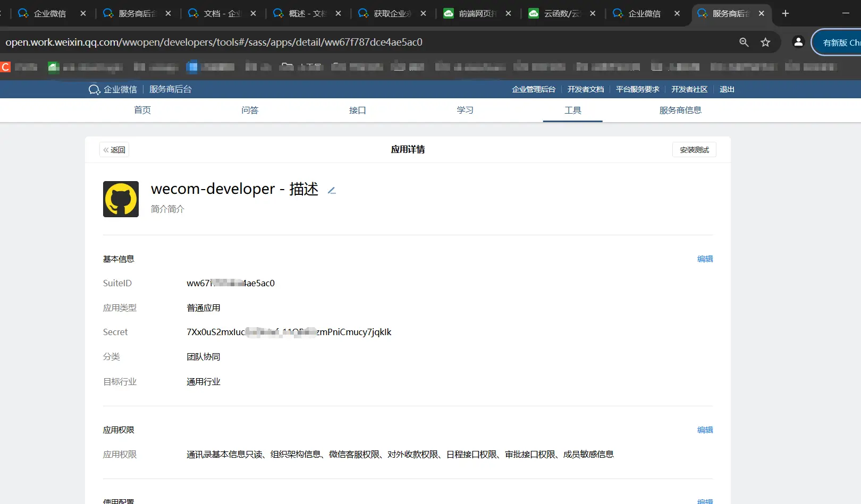This screenshot has height=504, width=861.
Task: Click the 通用行业 value text
Action: point(204,381)
